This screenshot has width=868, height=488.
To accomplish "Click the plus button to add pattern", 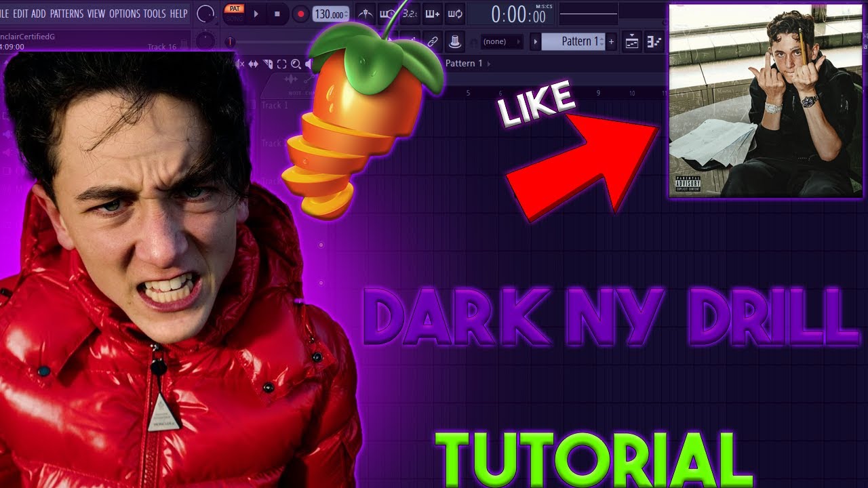I will point(611,41).
